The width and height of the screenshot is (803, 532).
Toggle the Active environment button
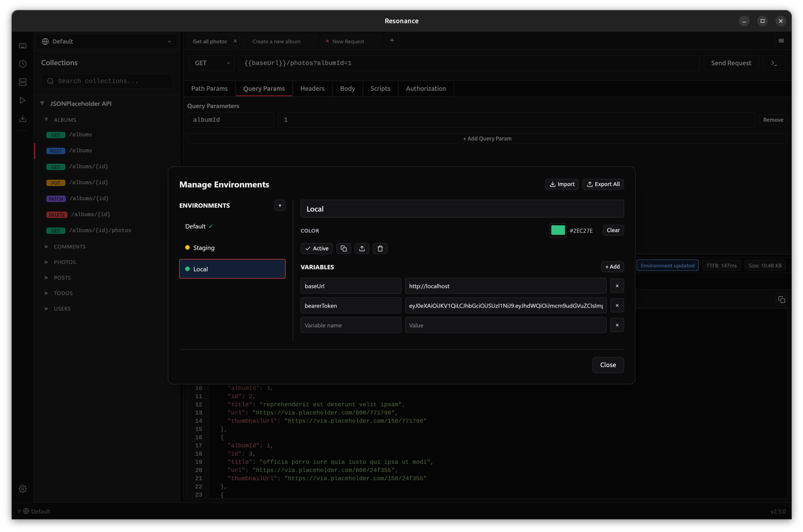317,248
